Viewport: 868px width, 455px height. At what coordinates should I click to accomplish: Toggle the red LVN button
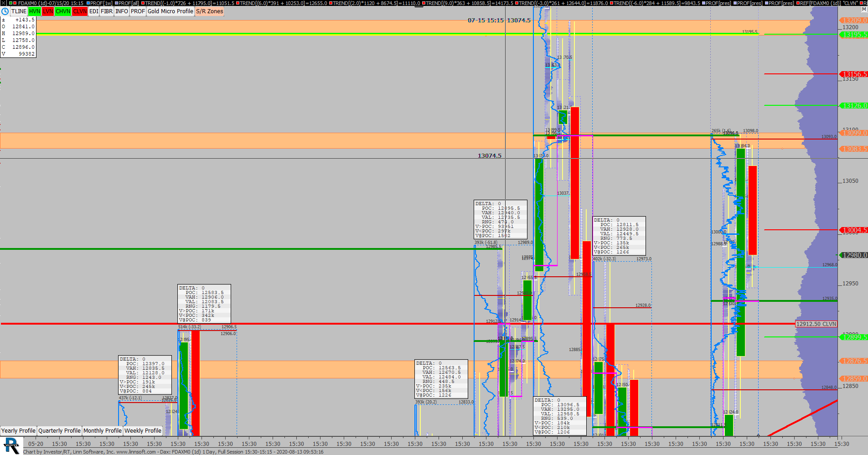pos(48,11)
